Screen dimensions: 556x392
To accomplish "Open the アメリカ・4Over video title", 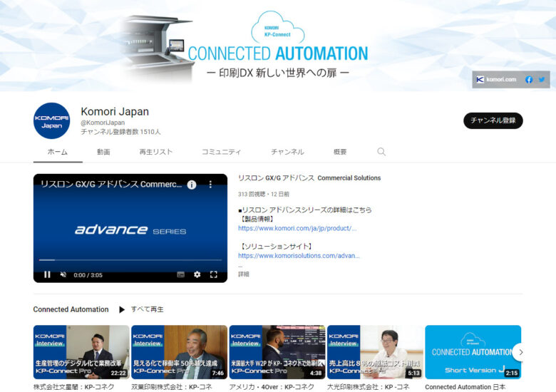I will click(272, 387).
